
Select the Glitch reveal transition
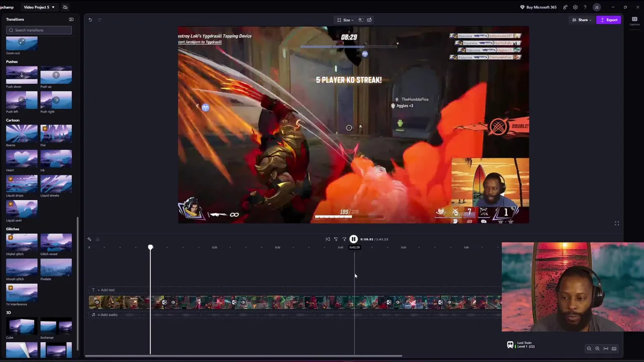56,242
